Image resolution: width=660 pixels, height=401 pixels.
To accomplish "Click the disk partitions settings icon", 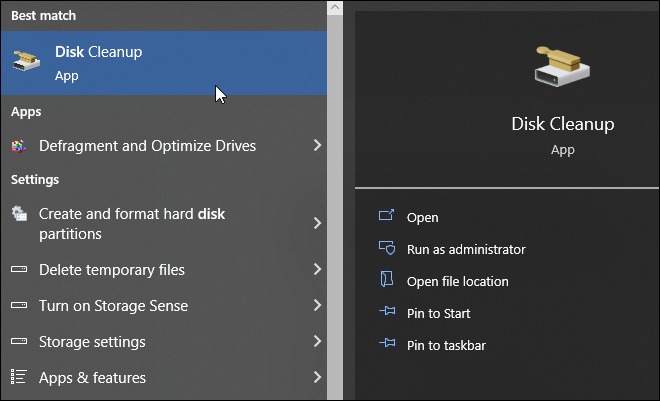I will pyautogui.click(x=19, y=214).
